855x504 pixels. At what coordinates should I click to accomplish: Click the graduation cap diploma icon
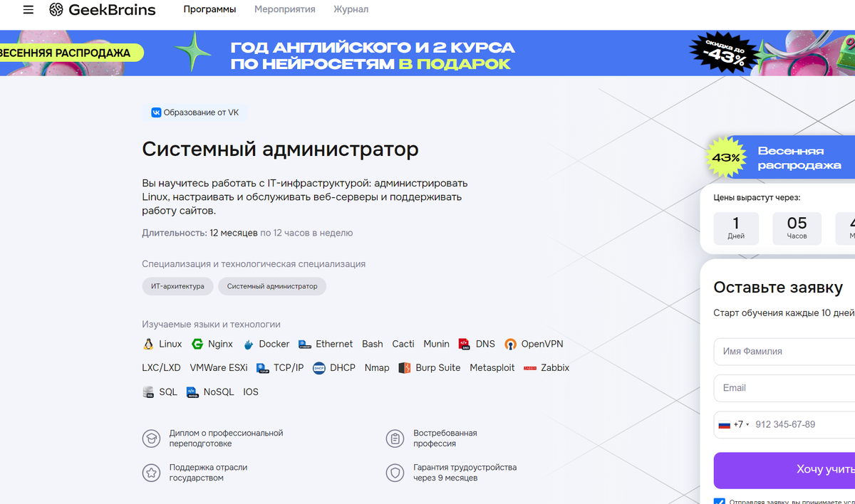coord(151,439)
